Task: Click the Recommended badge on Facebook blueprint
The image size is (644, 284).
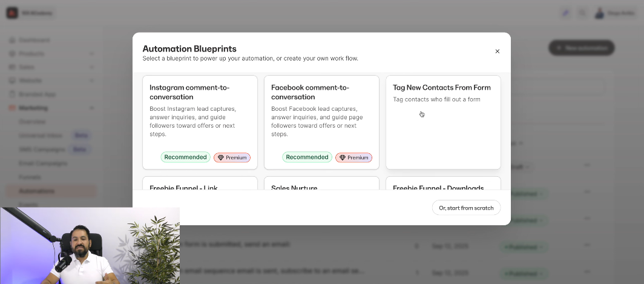Action: pyautogui.click(x=307, y=157)
